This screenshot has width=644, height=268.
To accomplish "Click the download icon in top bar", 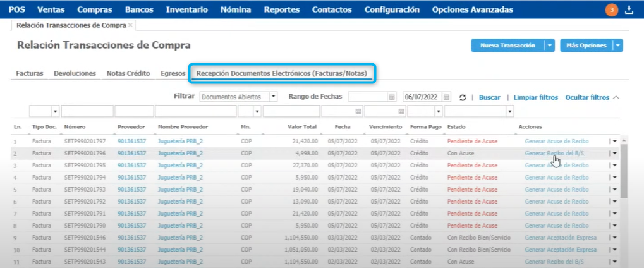I will coord(629,9).
